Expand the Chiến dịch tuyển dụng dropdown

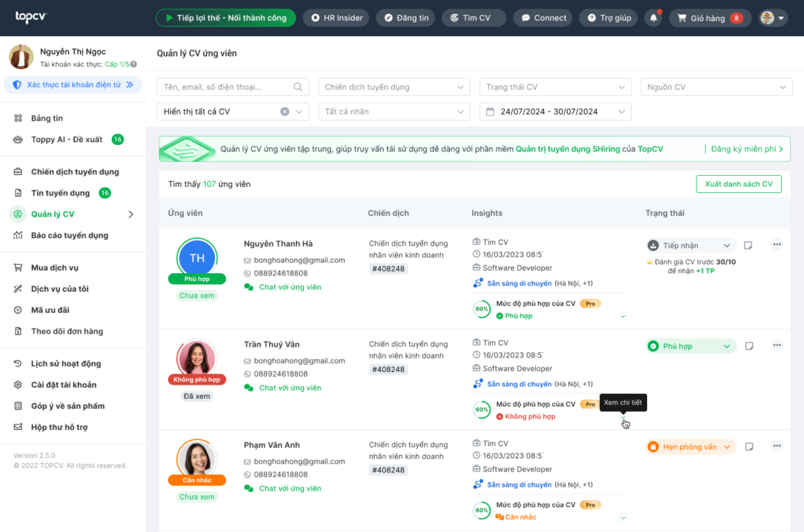point(394,87)
